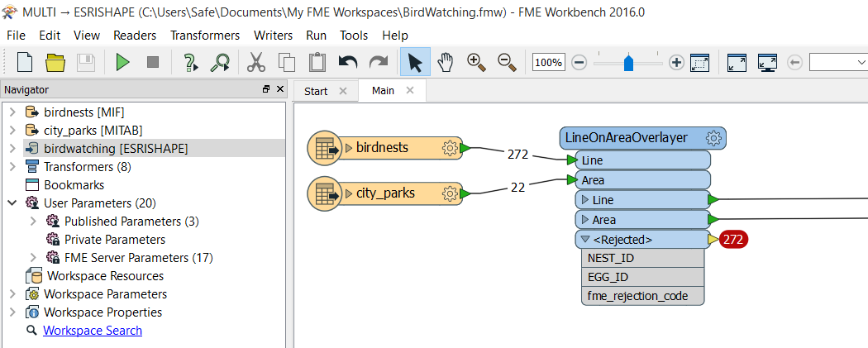Open the File menu
Viewport: 868px width, 348px height.
point(16,36)
